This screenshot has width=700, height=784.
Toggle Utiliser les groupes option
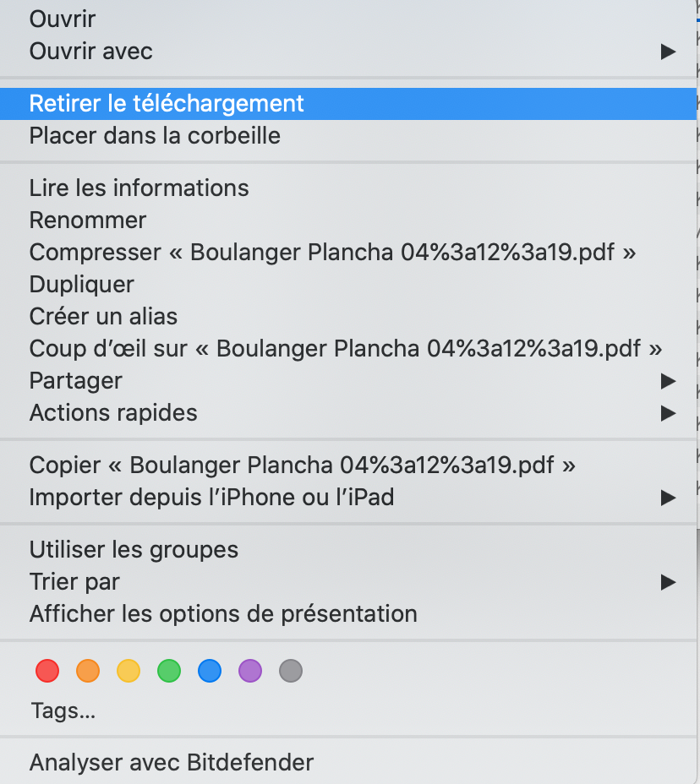click(x=134, y=550)
